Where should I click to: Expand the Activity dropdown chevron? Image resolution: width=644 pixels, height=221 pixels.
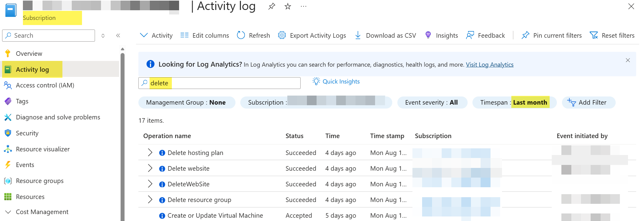144,35
